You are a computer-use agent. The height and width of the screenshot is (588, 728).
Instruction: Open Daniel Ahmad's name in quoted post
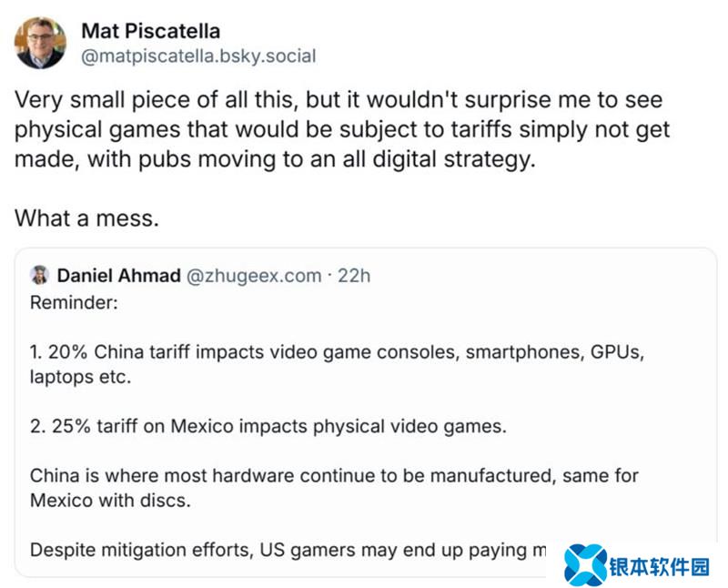pos(118,275)
